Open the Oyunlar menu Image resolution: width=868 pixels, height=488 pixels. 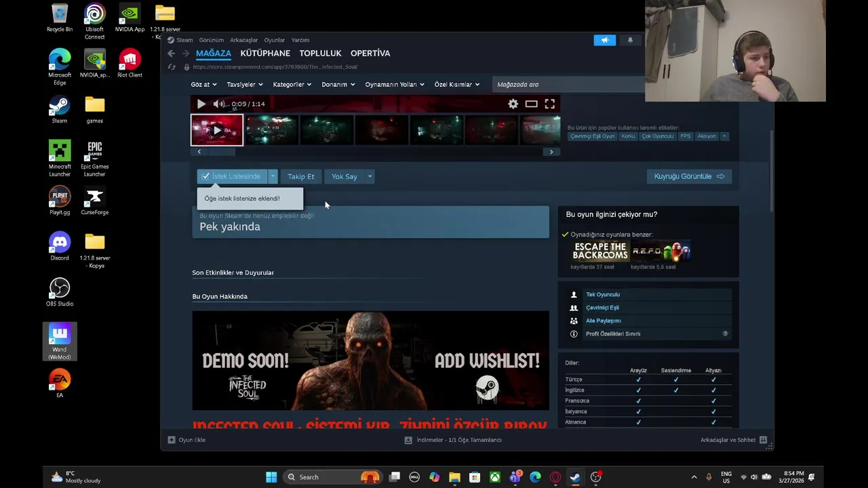click(275, 40)
